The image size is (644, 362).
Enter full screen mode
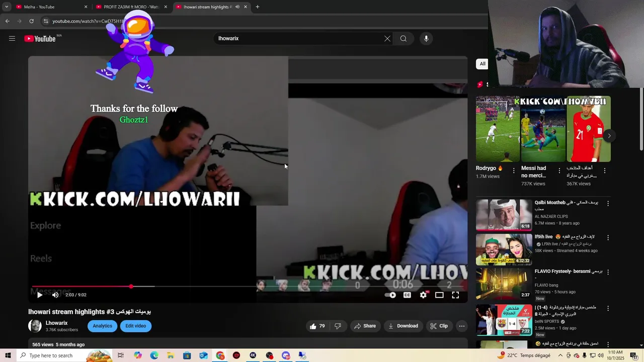(x=455, y=295)
